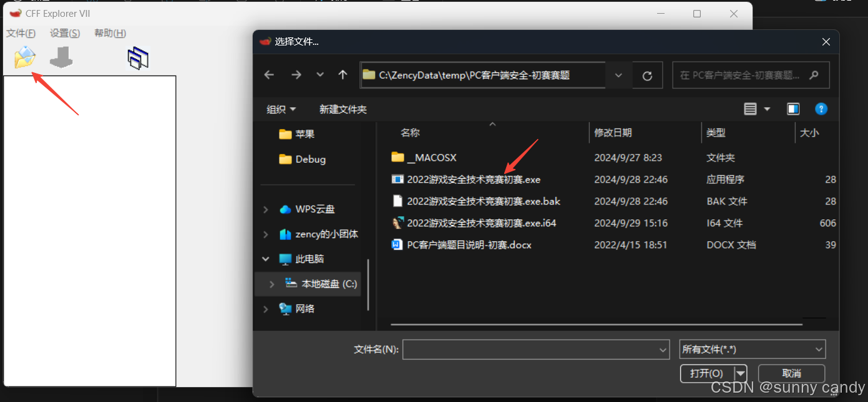This screenshot has width=868, height=402.
Task: Open file icon in CFF Explorer toolbar
Action: (x=25, y=57)
